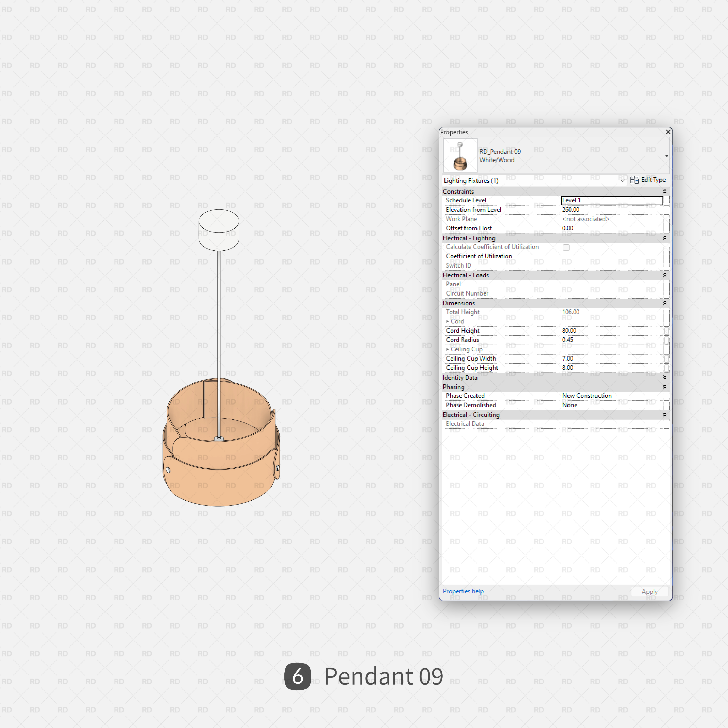Expand the Identity Data section

click(x=665, y=377)
